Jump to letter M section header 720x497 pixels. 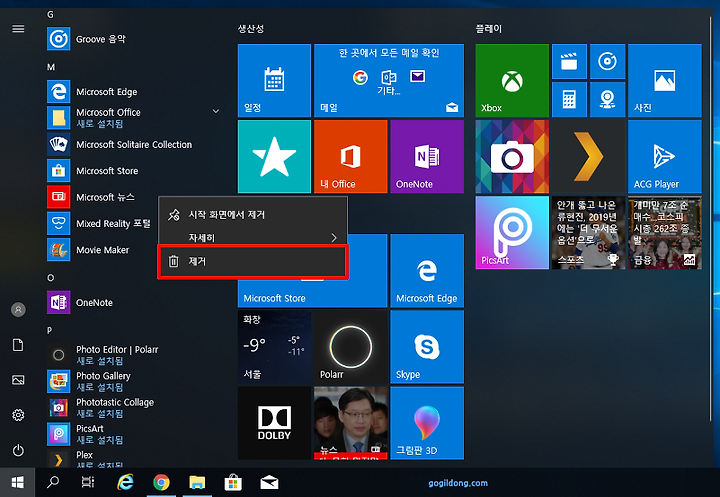[x=51, y=67]
